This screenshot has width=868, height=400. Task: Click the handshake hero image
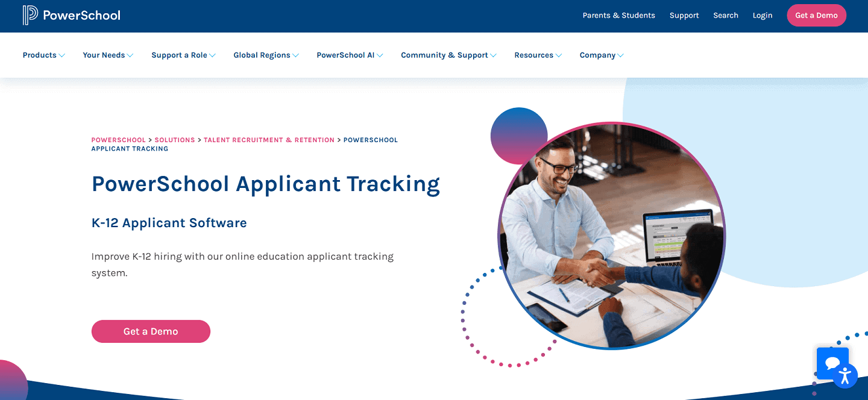pyautogui.click(x=611, y=236)
